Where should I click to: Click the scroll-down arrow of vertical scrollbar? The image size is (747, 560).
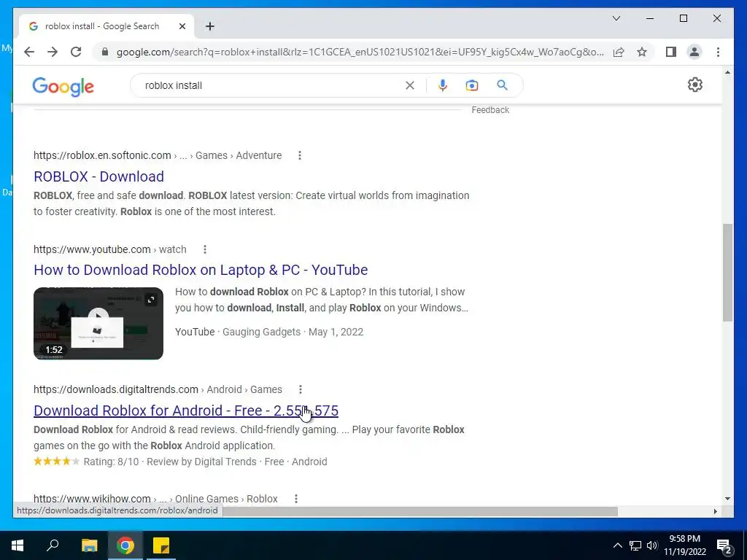727,499
